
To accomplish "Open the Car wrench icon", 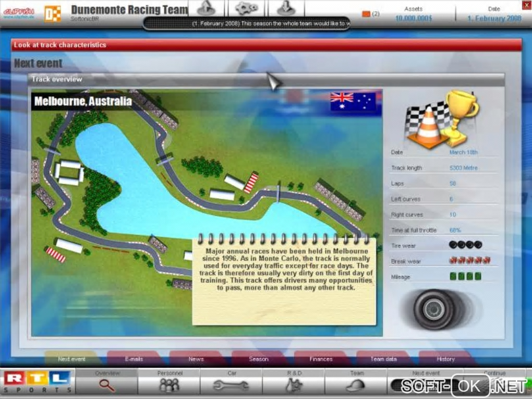I will pyautogui.click(x=231, y=385).
